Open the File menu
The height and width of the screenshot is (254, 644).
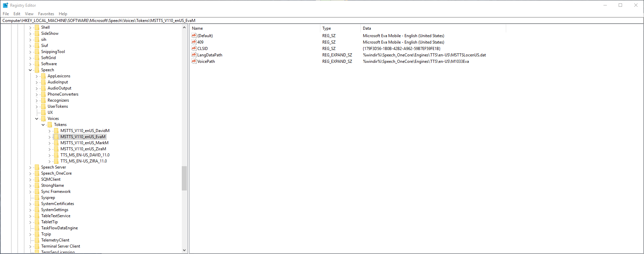pyautogui.click(x=6, y=14)
